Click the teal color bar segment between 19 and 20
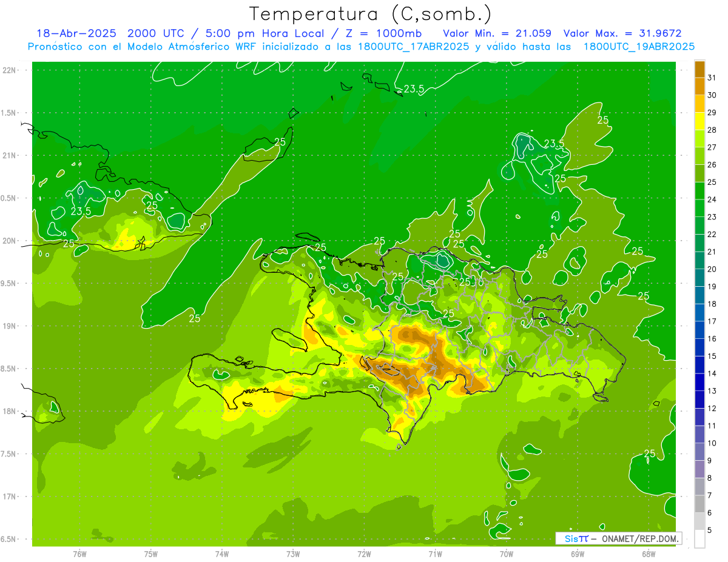Image resolution: width=728 pixels, height=562 pixels. tap(699, 278)
